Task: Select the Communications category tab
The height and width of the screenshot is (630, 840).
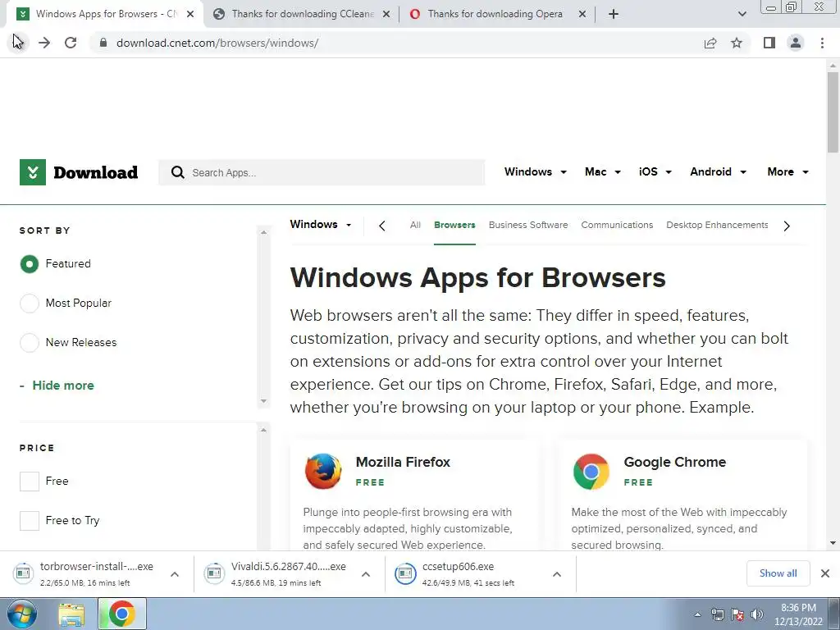Action: pyautogui.click(x=617, y=225)
